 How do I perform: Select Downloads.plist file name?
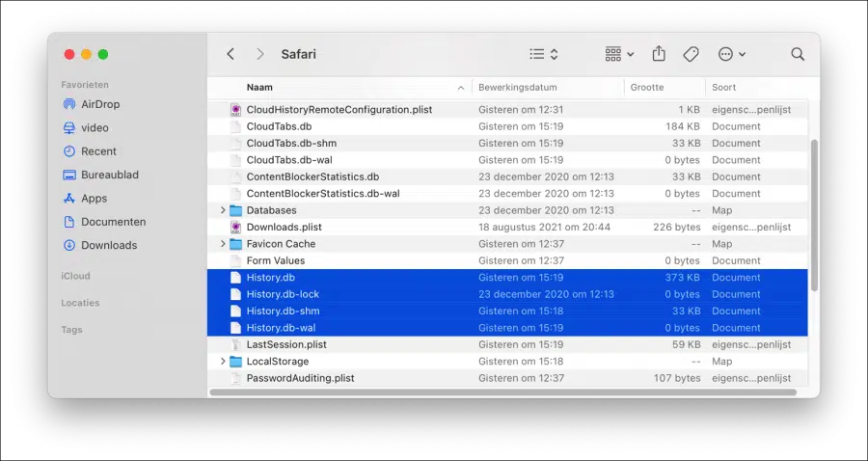tap(284, 227)
